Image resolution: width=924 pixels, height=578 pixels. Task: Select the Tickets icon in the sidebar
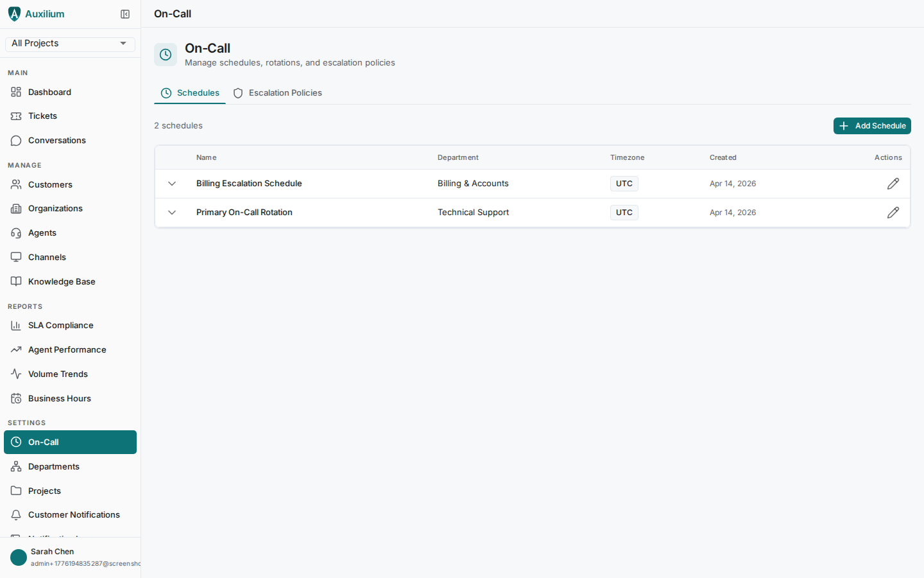coord(15,116)
